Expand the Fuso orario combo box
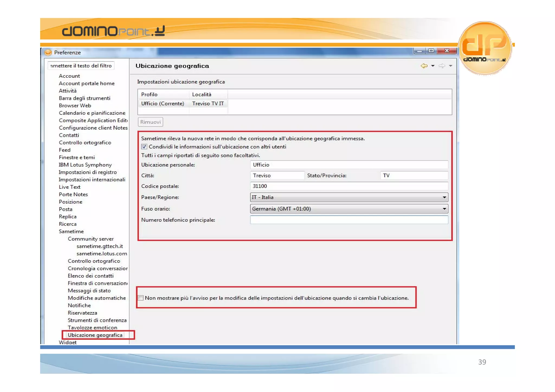Image resolution: width=555 pixels, height=392 pixels. (444, 209)
